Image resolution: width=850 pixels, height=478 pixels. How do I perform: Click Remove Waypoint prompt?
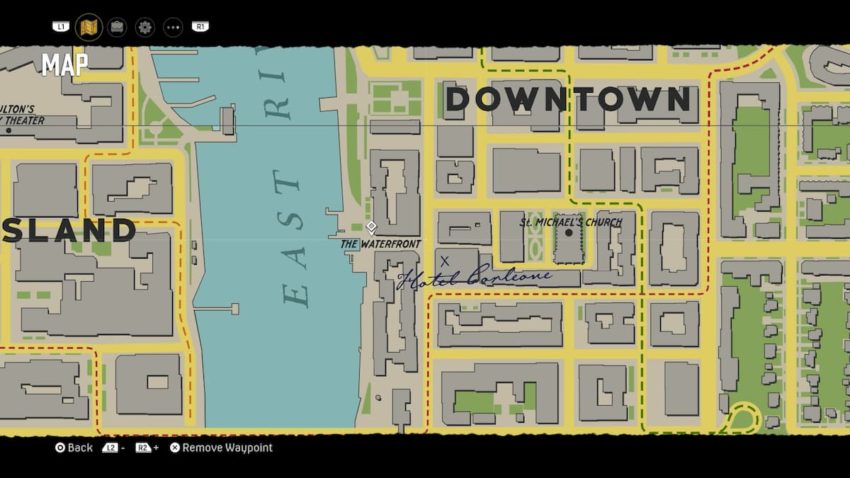point(221,448)
